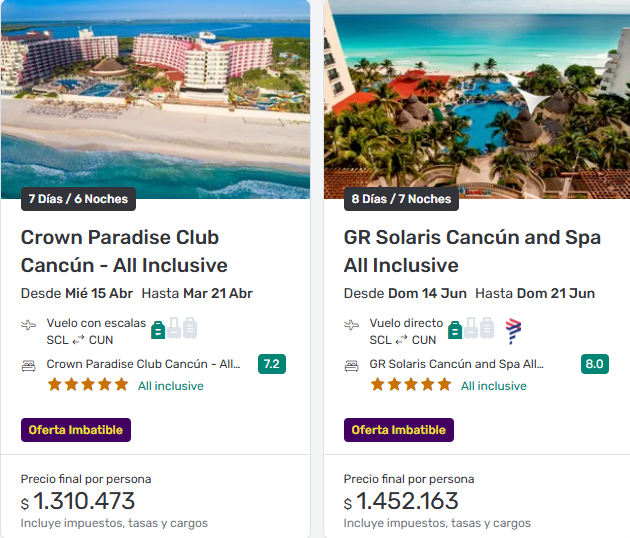Click the 8 Días / 7 Noches badge
This screenshot has width=630, height=538.
click(x=401, y=199)
